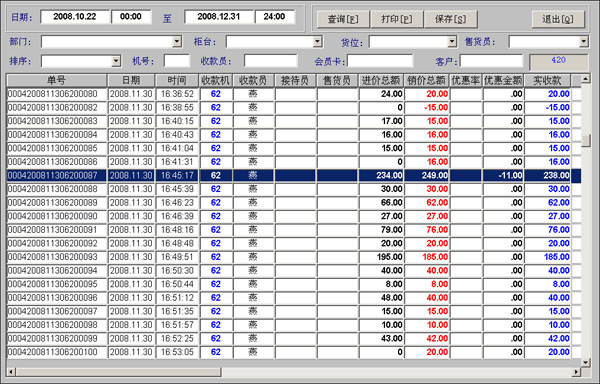Click the 实收款 column header

coord(547,80)
